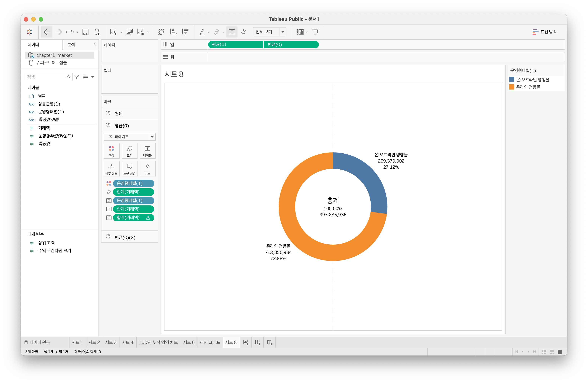Toggle the fix axis pin button
The height and width of the screenshot is (383, 588).
[x=244, y=32]
